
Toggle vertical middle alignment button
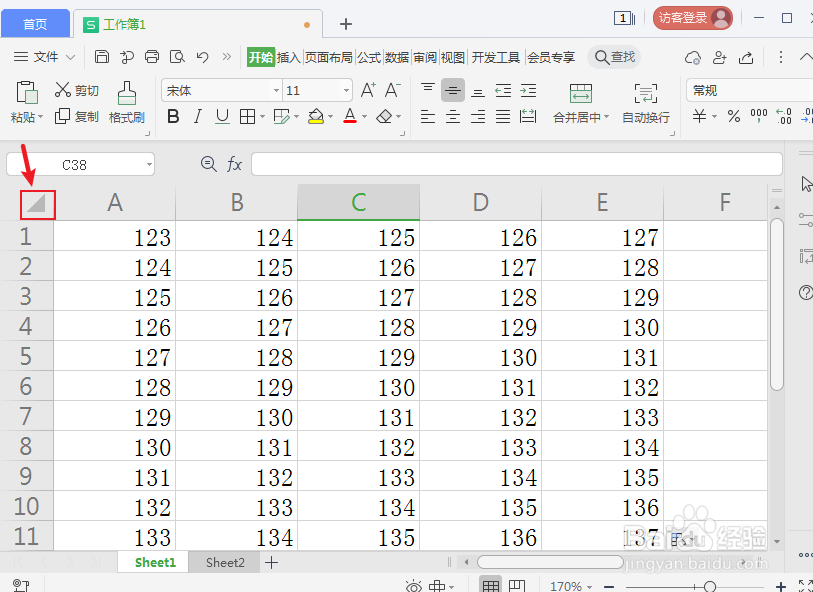point(453,90)
